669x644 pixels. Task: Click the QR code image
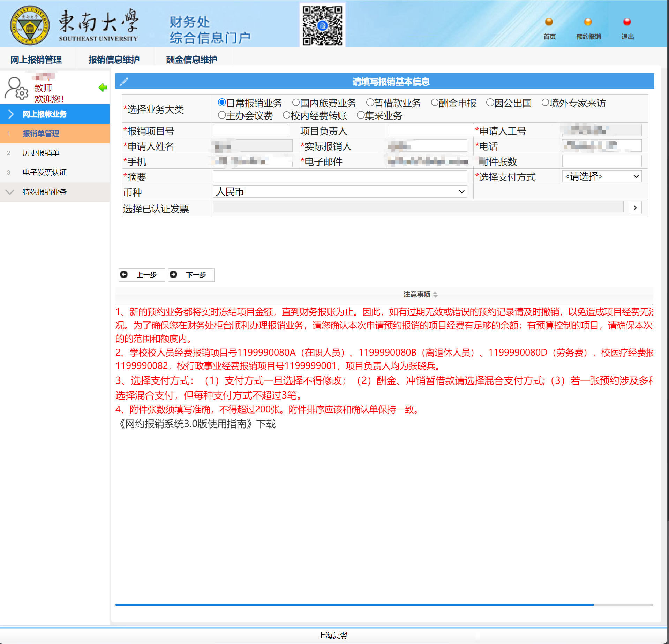pyautogui.click(x=322, y=25)
